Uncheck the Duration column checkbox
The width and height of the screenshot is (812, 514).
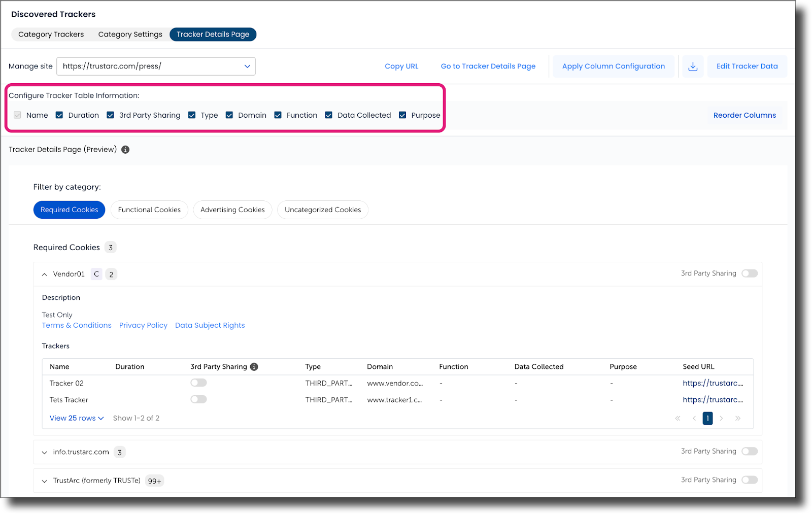[59, 115]
